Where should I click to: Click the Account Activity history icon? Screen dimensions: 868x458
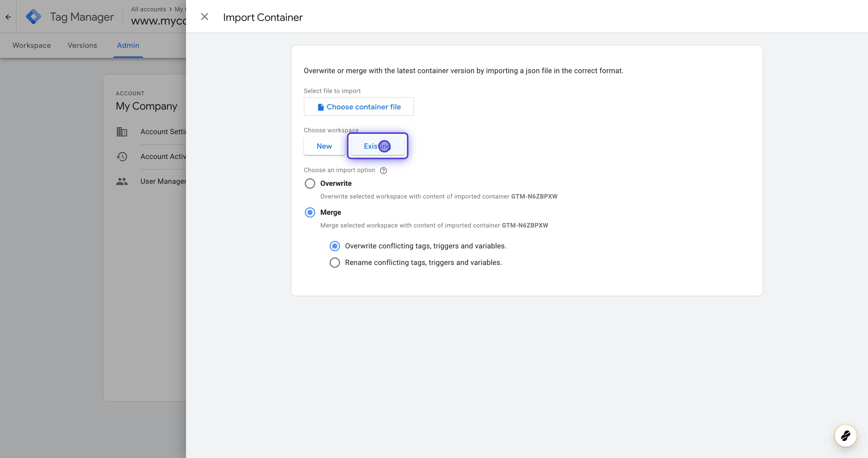pos(122,157)
